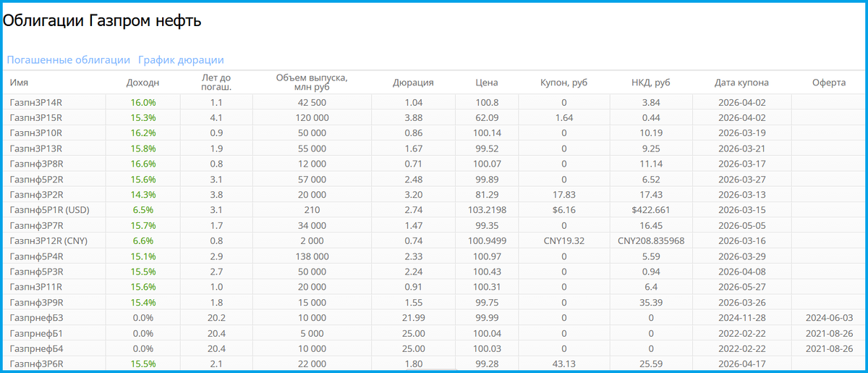Screen dimensions: 868x373
Task: Click the Лет до погаш. header
Action: [x=216, y=83]
